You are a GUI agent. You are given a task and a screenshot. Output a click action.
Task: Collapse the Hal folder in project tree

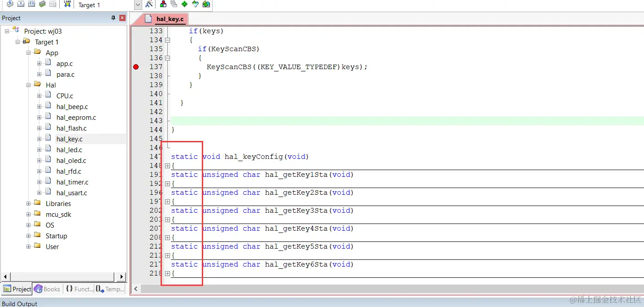(28, 85)
